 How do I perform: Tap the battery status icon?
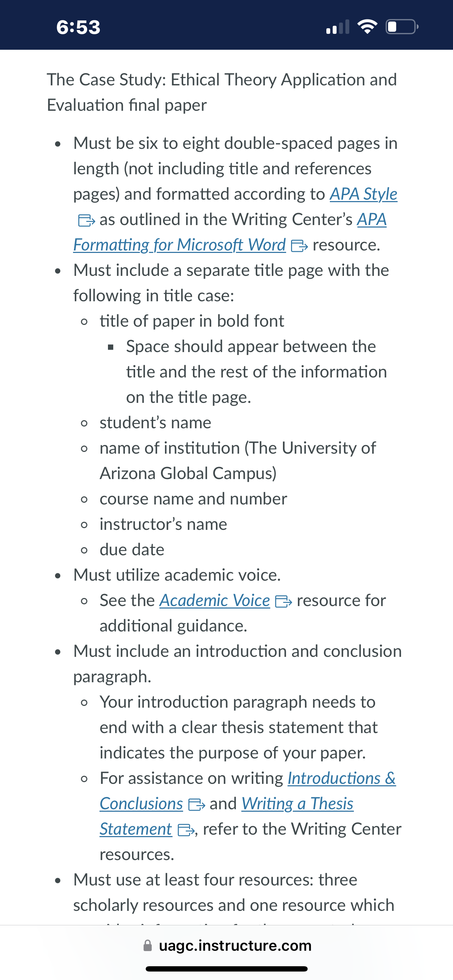(x=402, y=26)
